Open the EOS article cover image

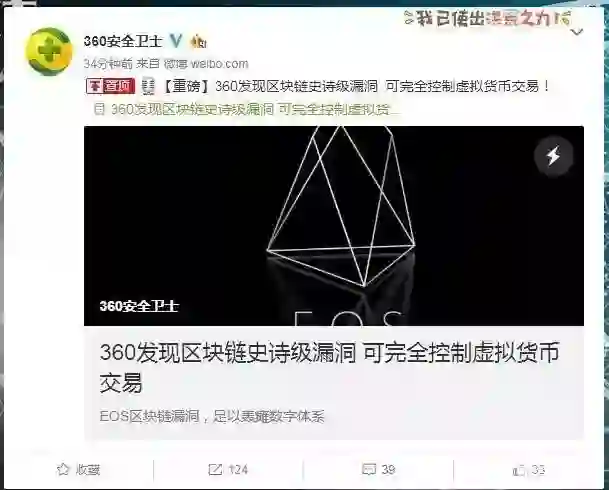[x=334, y=226]
